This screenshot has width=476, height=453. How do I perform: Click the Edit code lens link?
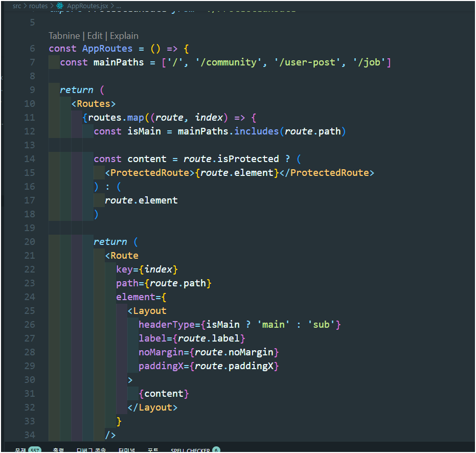click(95, 36)
